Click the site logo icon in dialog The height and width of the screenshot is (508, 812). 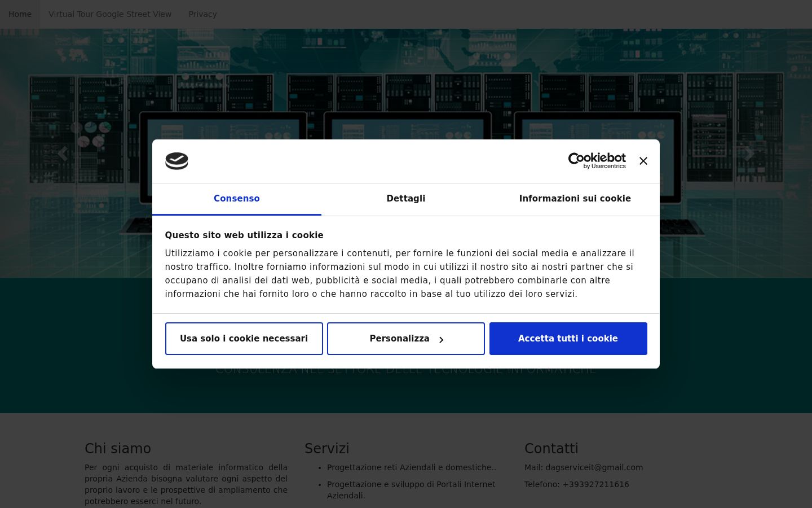point(176,161)
